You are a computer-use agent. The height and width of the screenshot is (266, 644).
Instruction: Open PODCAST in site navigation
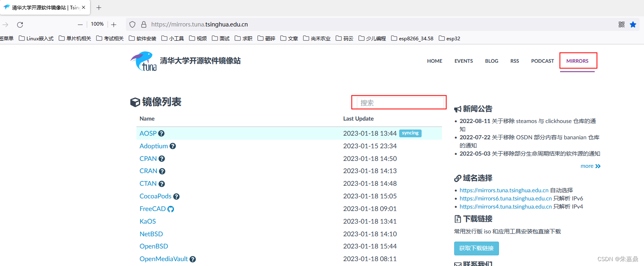(542, 61)
